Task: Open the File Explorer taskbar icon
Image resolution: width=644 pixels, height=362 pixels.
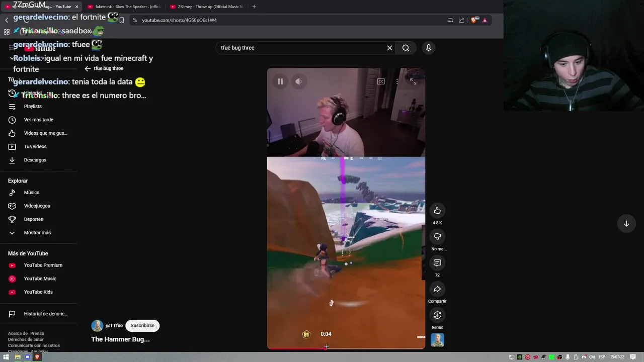Action: (18, 357)
